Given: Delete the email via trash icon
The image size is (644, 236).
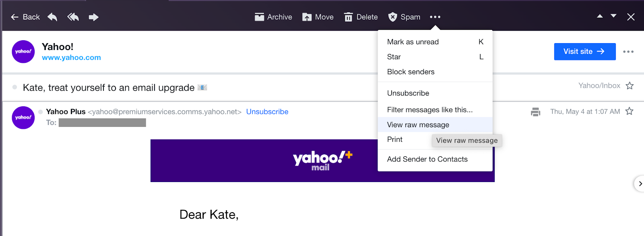Looking at the screenshot, I should [x=361, y=17].
